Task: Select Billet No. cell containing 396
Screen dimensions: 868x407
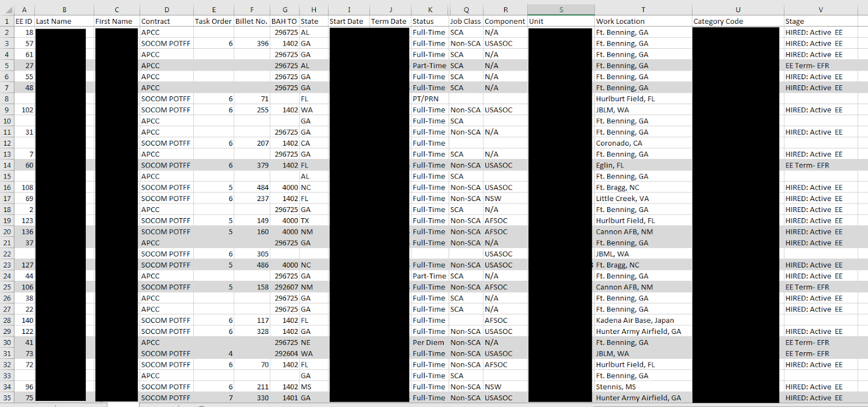Action: pos(252,43)
